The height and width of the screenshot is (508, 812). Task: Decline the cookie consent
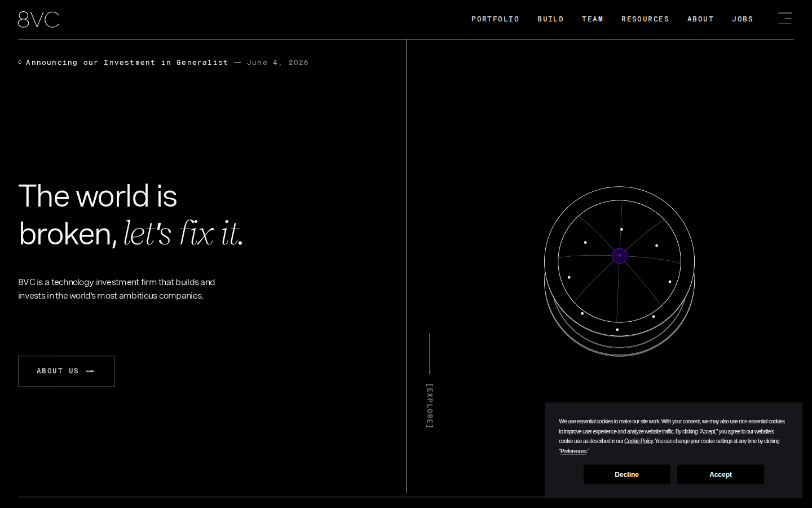coord(626,475)
